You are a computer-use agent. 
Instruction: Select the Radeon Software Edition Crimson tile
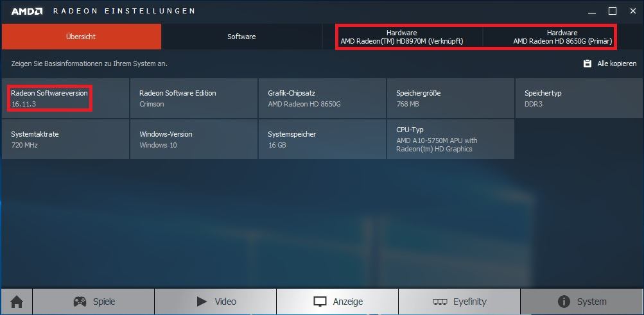point(194,98)
